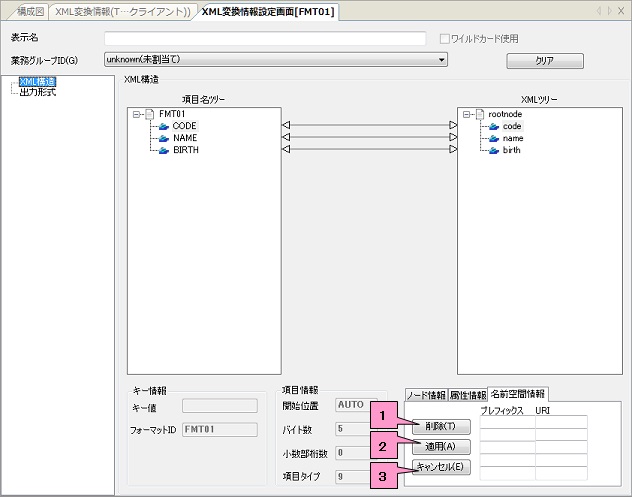Image resolution: width=632 pixels, height=497 pixels.
Task: Enable the ワイルドカード使用 checkbox
Action: coord(446,39)
